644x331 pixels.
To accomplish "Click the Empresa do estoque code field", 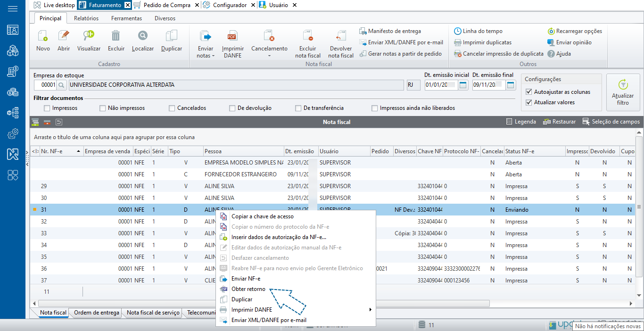I will click(x=45, y=85).
